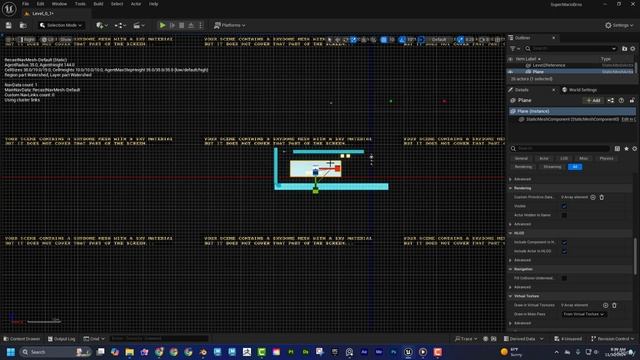Save the current level with the save icon
Image resolution: width=640 pixels, height=360 pixels.
9,25
